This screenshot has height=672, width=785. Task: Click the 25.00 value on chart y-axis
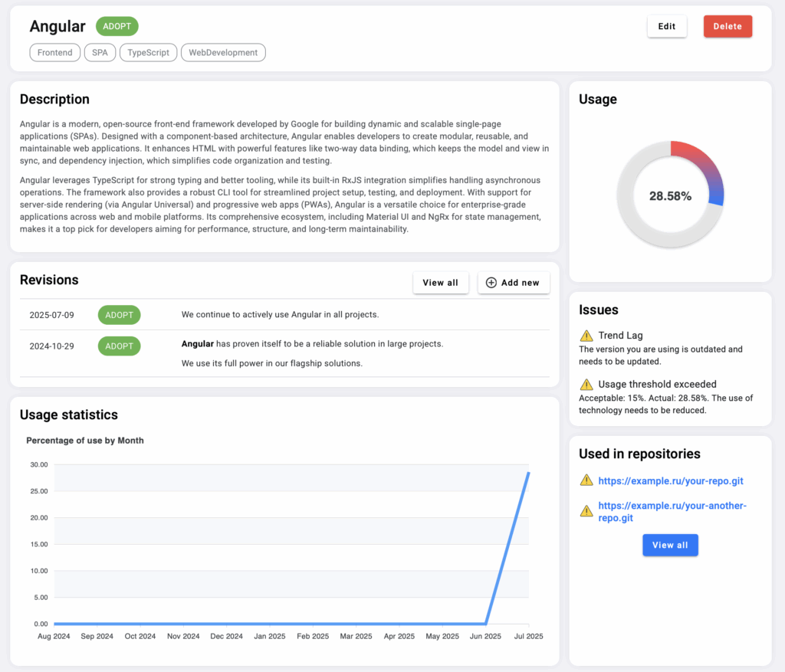tap(39, 491)
